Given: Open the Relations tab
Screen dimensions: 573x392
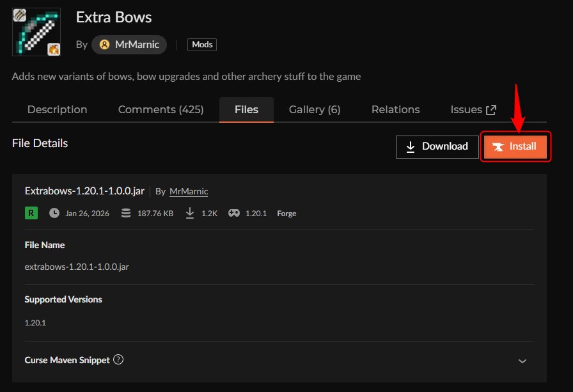Looking at the screenshot, I should [395, 109].
